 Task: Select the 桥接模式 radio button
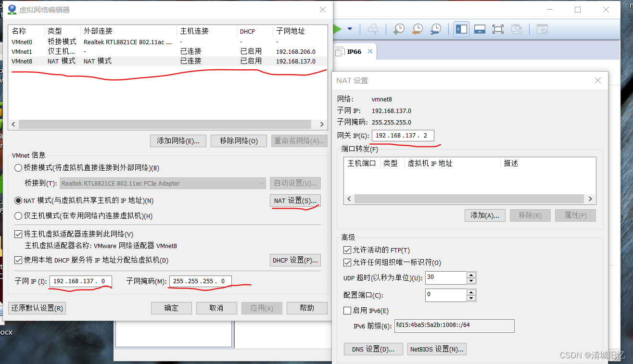(x=17, y=168)
